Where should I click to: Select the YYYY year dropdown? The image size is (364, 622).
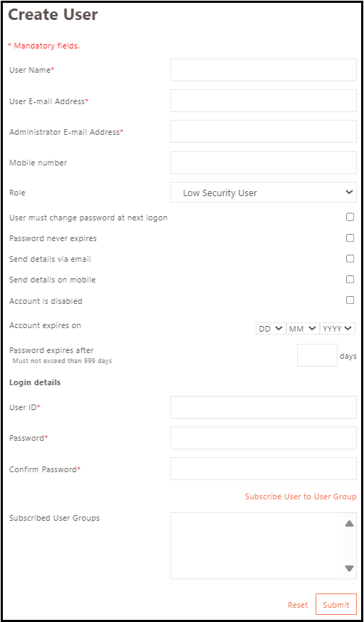[x=338, y=328]
